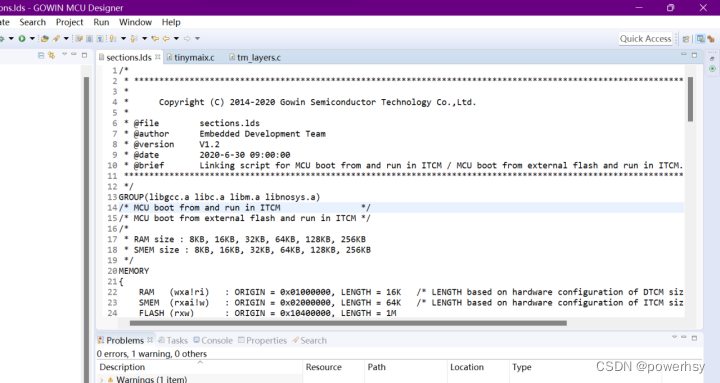This screenshot has height=383, width=720.
Task: Maximize the Problems panel
Action: tap(694, 338)
